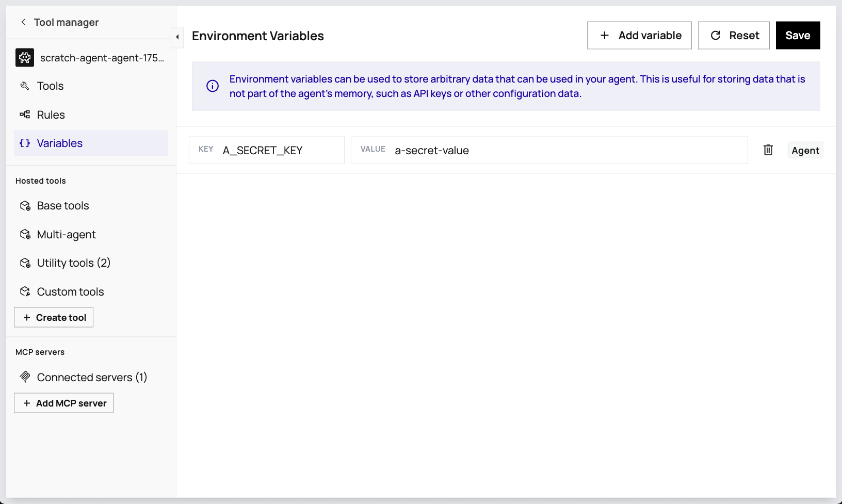
Task: Collapse the sidebar with the arrow handle
Action: pyautogui.click(x=177, y=37)
